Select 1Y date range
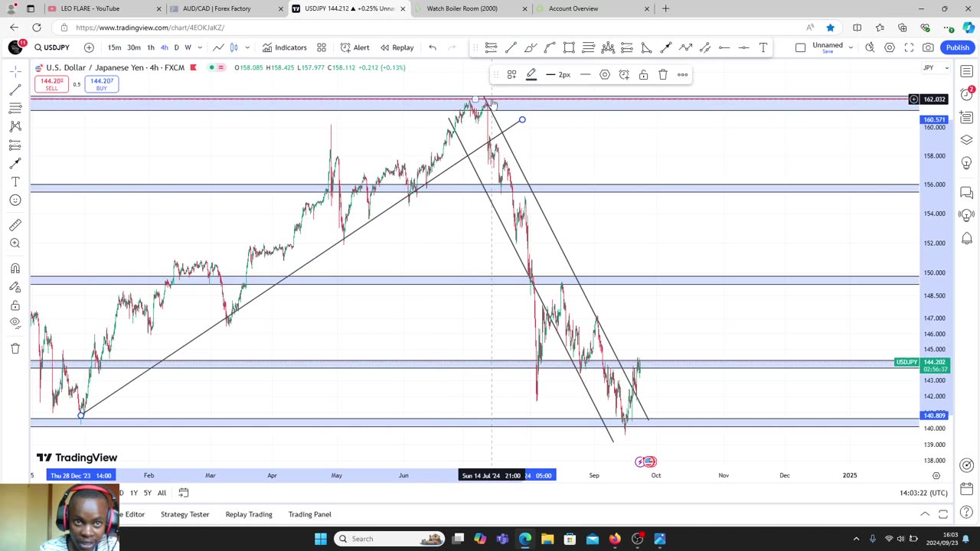Screen dimensions: 980x551 [134, 493]
